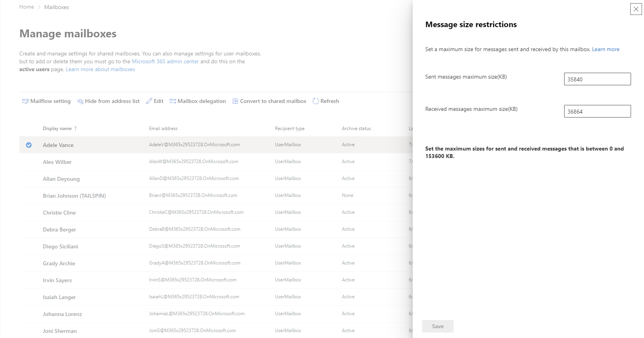The height and width of the screenshot is (338, 644).
Task: Open the Home breadcrumb link
Action: click(27, 7)
